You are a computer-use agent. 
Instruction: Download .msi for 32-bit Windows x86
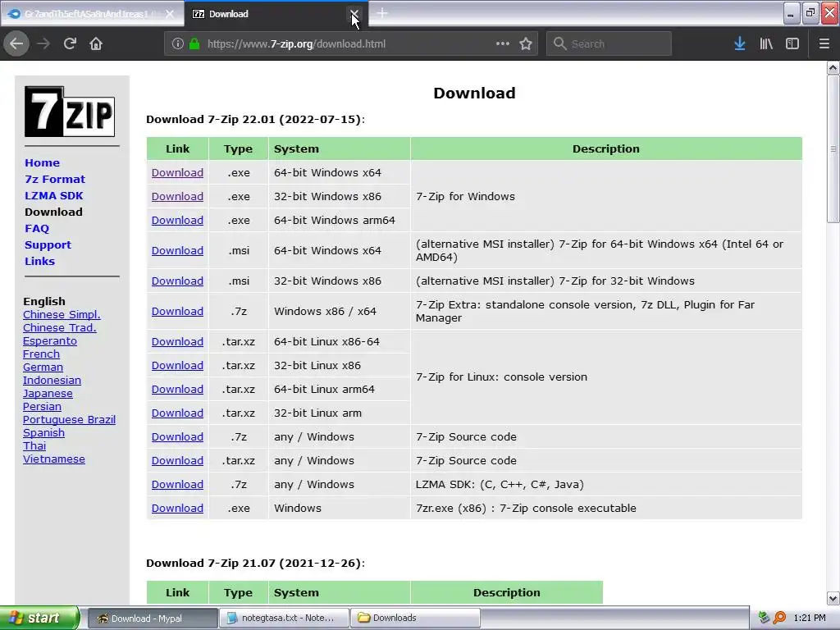[177, 281]
